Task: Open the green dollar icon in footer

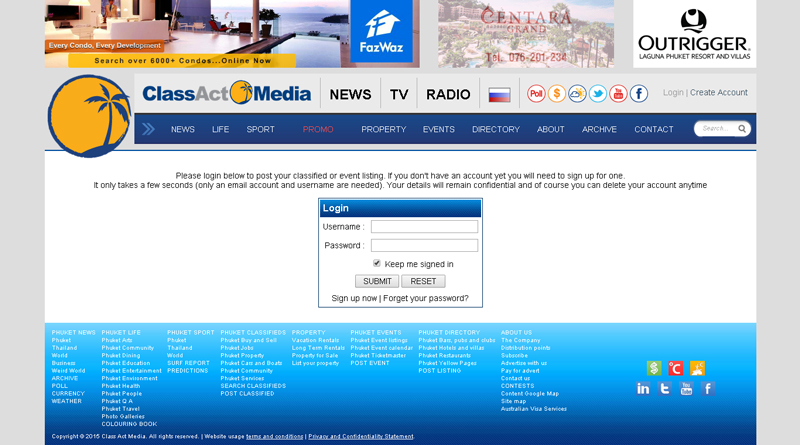Action: coord(654,368)
